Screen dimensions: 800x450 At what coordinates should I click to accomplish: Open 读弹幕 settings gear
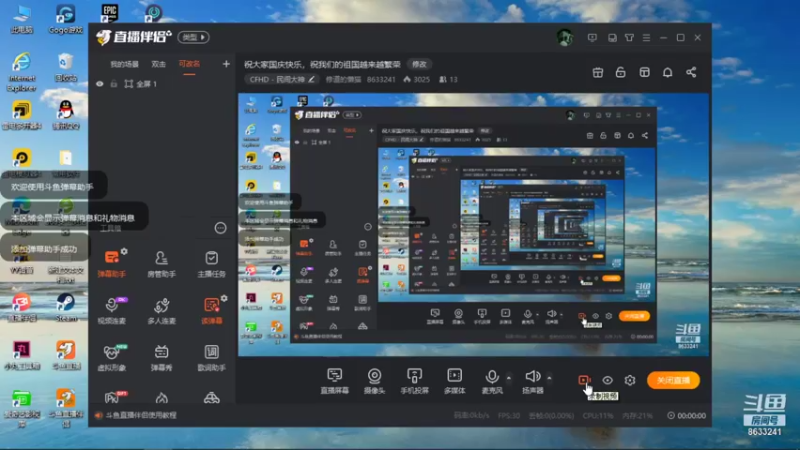pos(224,298)
